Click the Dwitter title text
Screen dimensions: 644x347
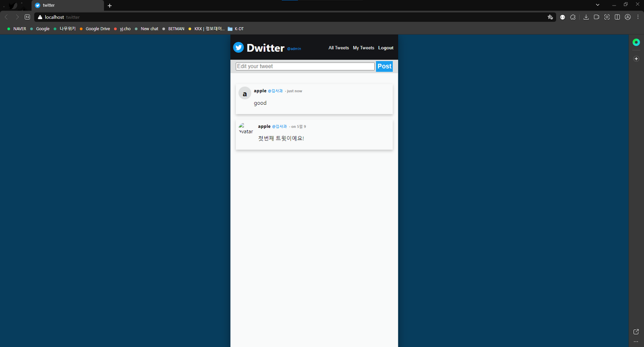(266, 48)
